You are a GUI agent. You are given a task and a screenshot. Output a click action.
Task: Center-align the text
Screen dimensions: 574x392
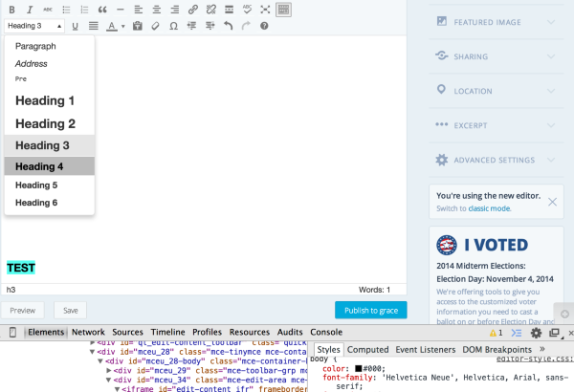point(157,10)
